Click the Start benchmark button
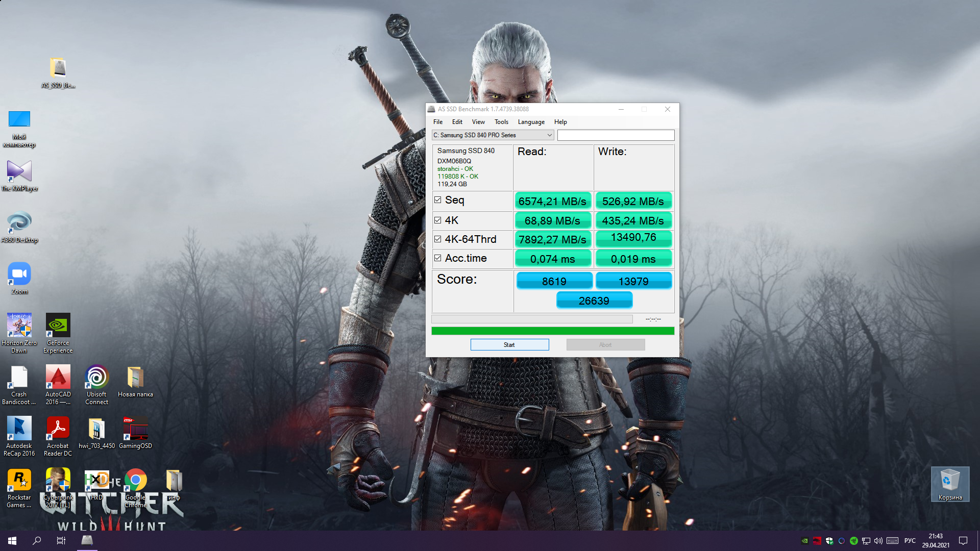This screenshot has height=551, width=980. 510,345
